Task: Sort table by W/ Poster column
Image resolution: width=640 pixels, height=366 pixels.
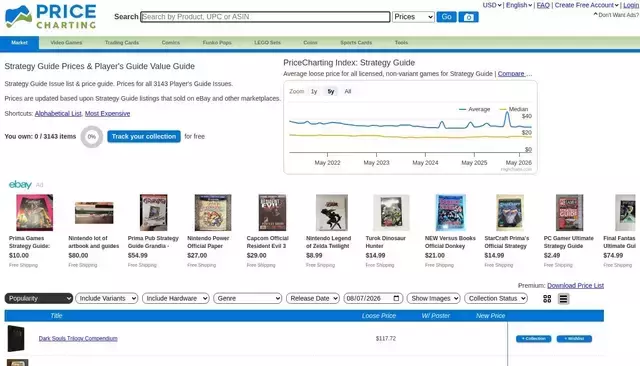Action: click(436, 316)
